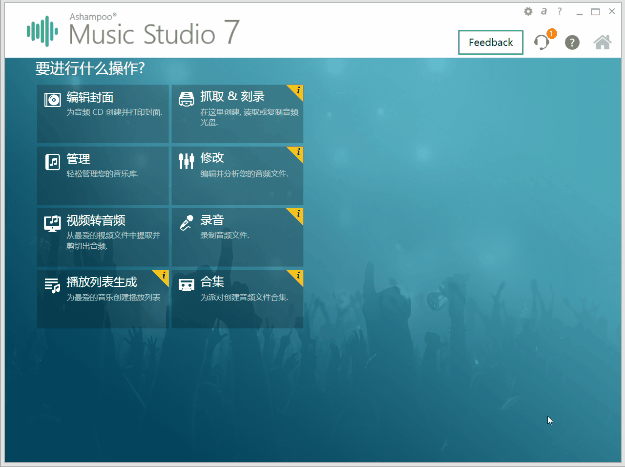Show info badge on 合集 tile
This screenshot has height=467, width=625.
(297, 277)
